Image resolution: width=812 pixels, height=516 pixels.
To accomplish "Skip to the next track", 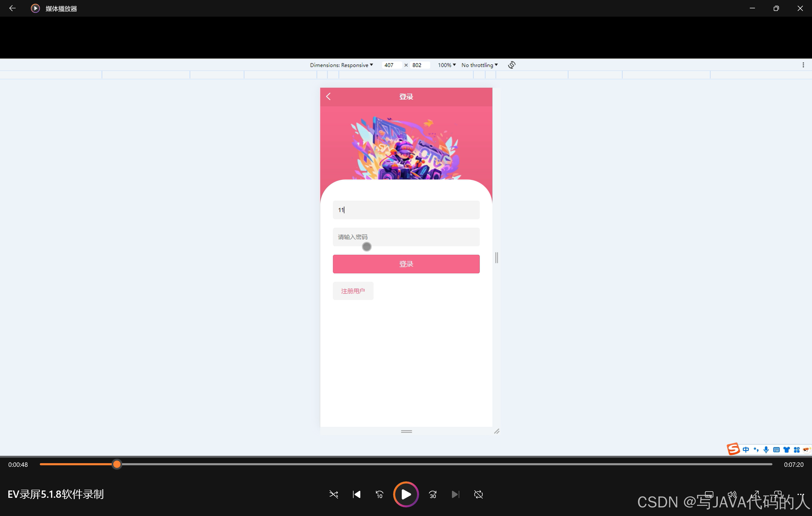I will tap(455, 494).
